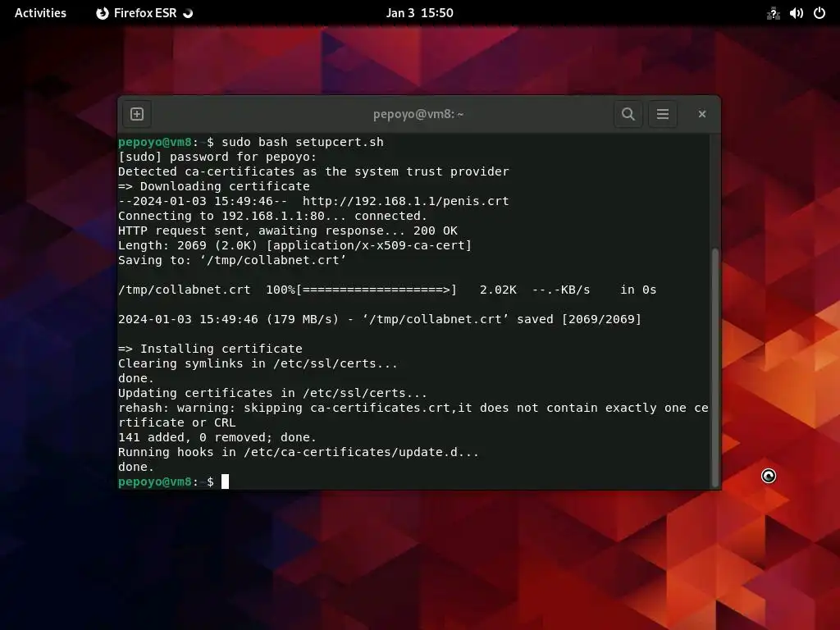Click the Firefox icon in top bar
The width and height of the screenshot is (840, 630).
point(103,13)
